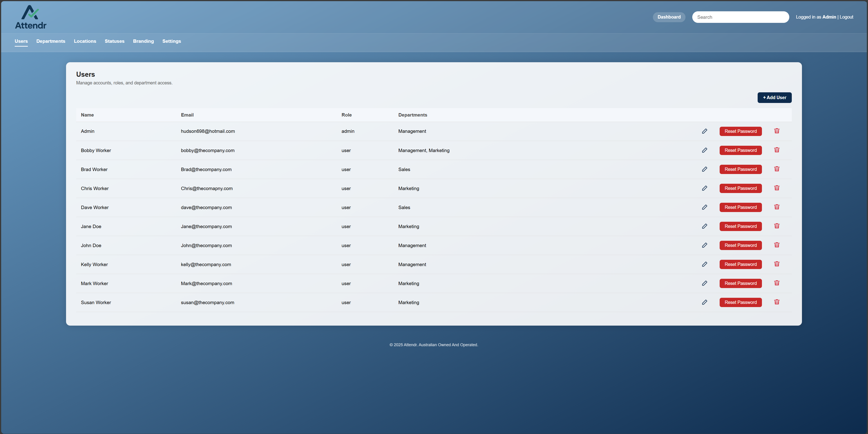Open the Statuses tab
This screenshot has height=434, width=868.
115,41
